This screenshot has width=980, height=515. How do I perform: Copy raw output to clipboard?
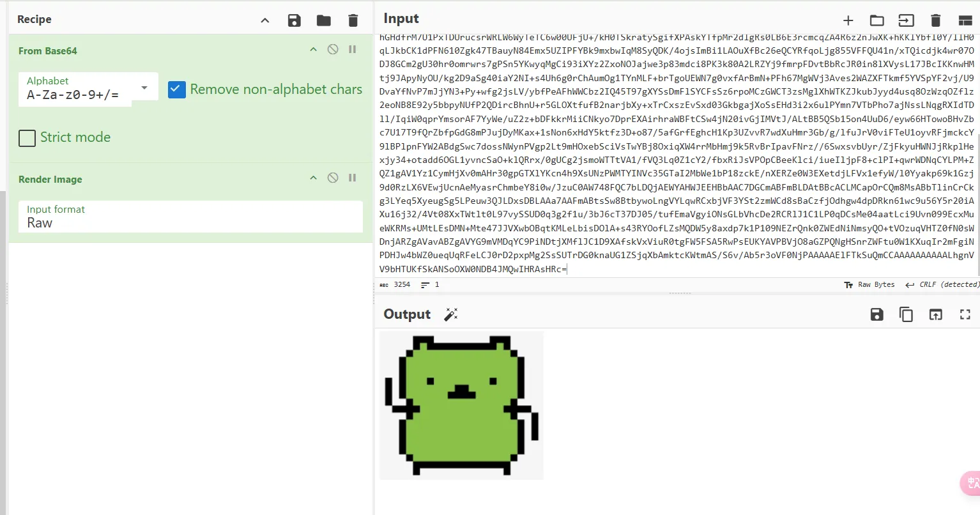(x=906, y=314)
